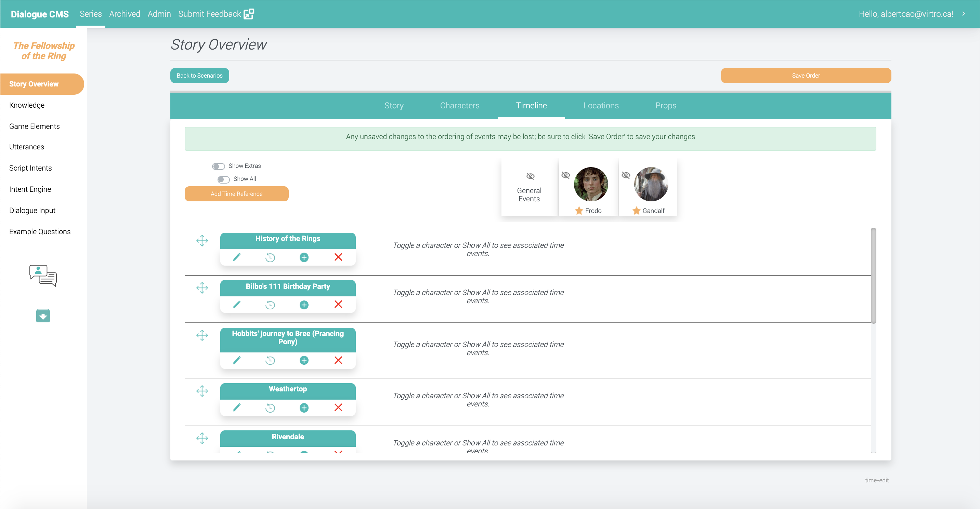Add event under Bilbo's 111 Birthday Party

click(x=304, y=305)
